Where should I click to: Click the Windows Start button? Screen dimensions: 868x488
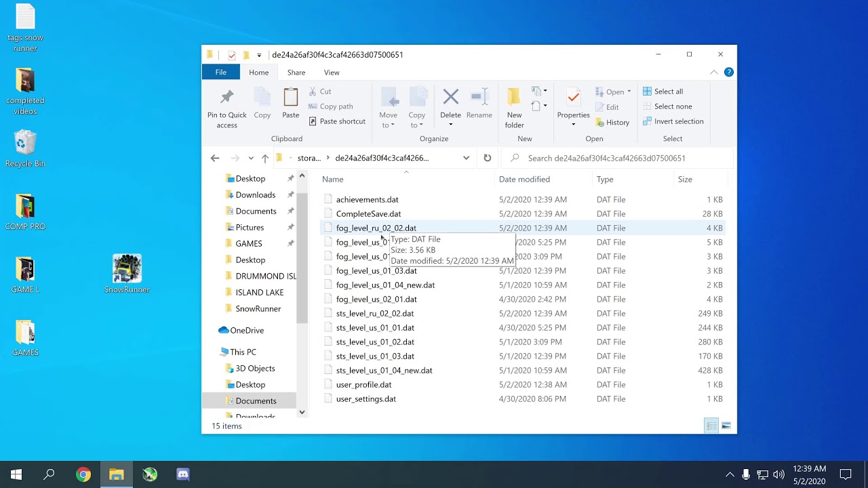[x=16, y=474]
